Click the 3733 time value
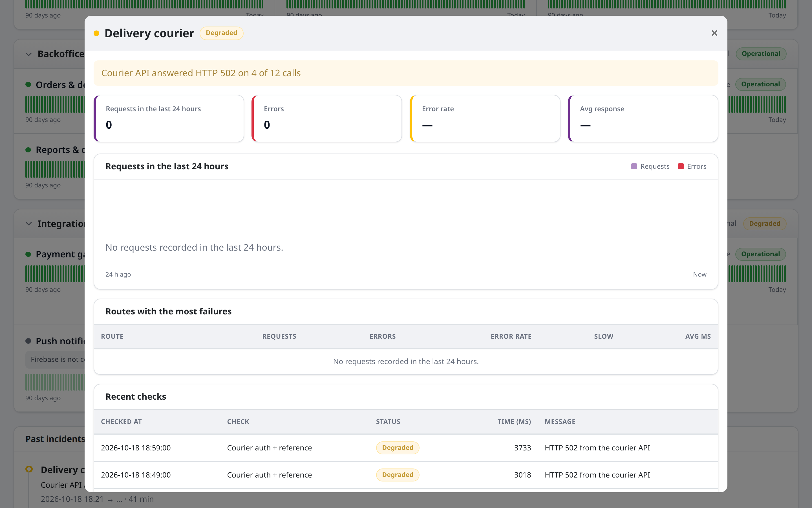812x508 pixels. coord(522,448)
